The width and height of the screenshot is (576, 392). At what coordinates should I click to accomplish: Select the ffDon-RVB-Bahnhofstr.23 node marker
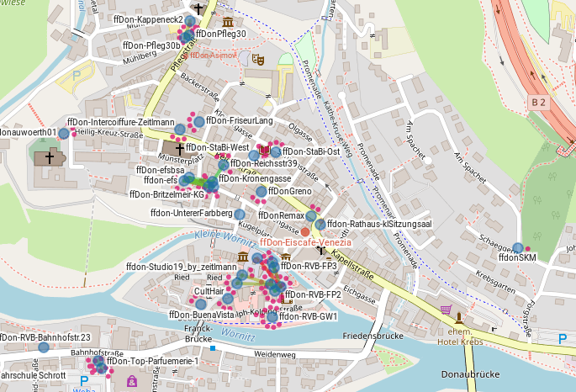point(44,347)
